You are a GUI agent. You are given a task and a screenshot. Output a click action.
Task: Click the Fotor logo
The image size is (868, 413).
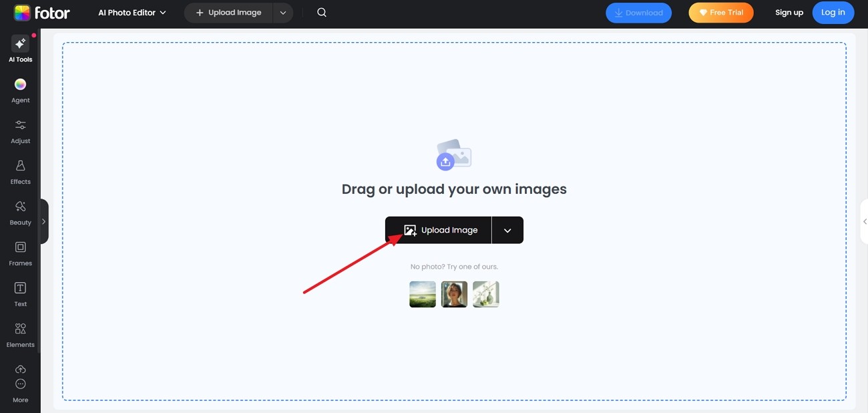(x=42, y=13)
